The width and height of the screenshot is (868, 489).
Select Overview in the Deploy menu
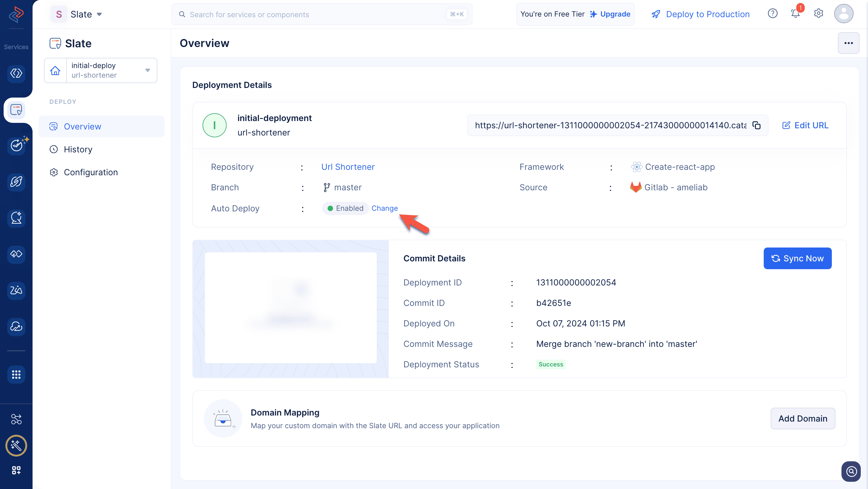tap(102, 126)
